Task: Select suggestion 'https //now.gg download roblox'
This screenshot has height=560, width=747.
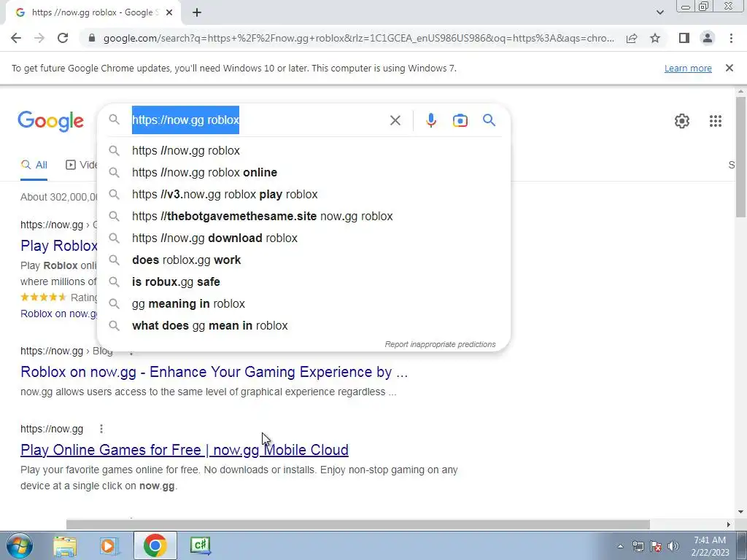Action: coord(304,238)
